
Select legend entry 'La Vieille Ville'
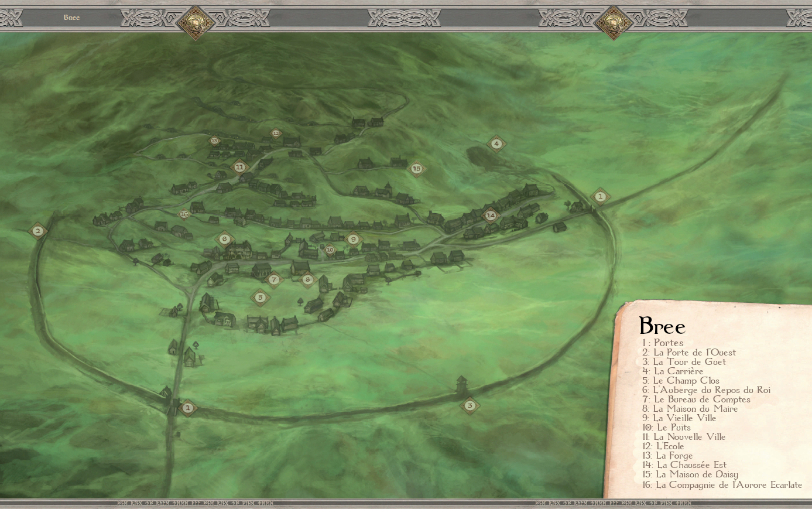click(x=679, y=418)
